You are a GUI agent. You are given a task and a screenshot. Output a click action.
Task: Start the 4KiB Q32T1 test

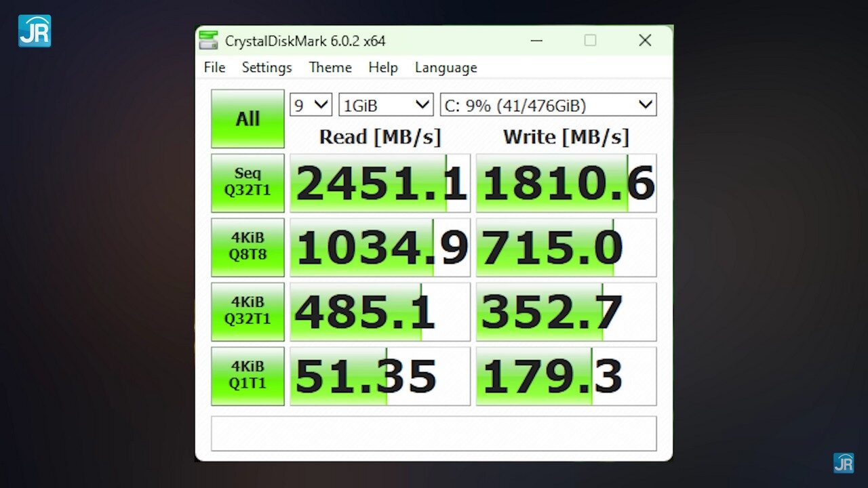(248, 311)
